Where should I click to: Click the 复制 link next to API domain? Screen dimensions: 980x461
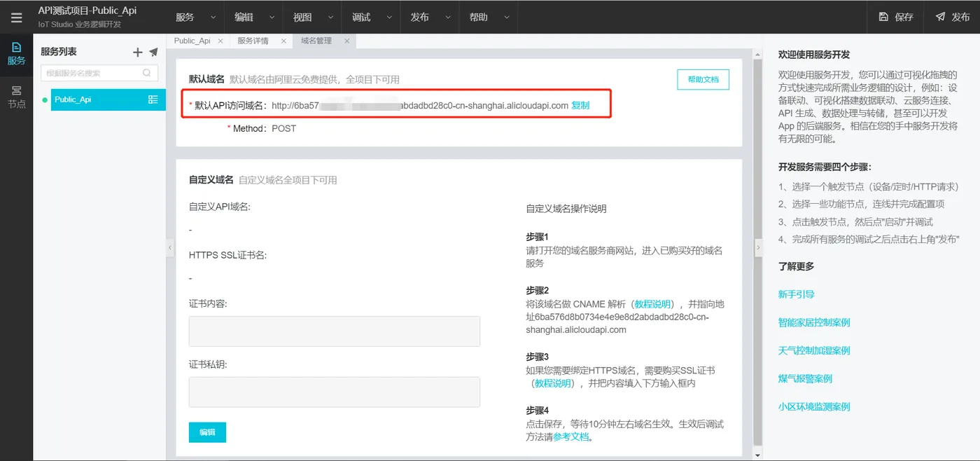(580, 106)
